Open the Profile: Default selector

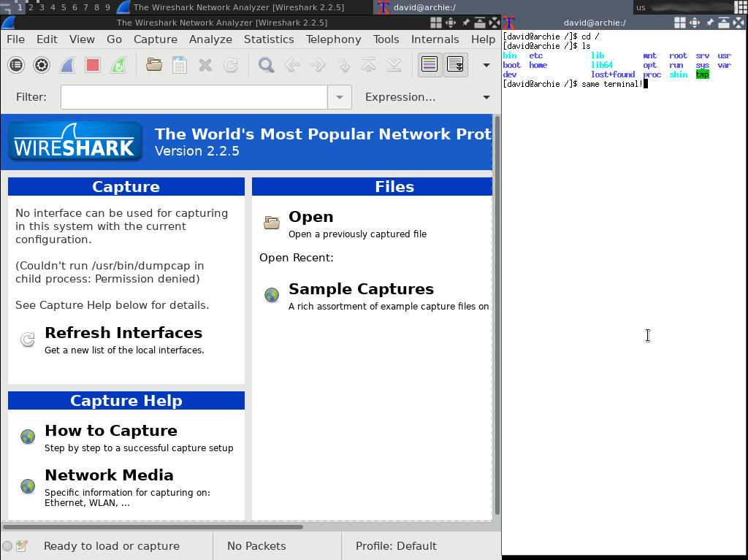coord(396,546)
